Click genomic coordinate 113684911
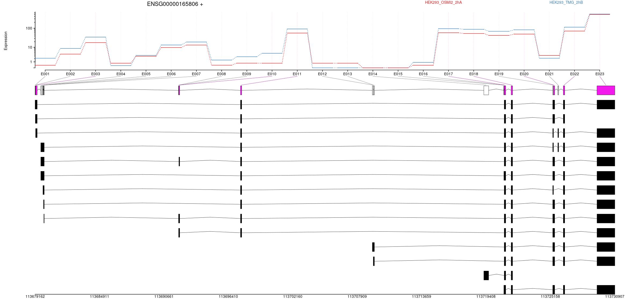 [100, 296]
